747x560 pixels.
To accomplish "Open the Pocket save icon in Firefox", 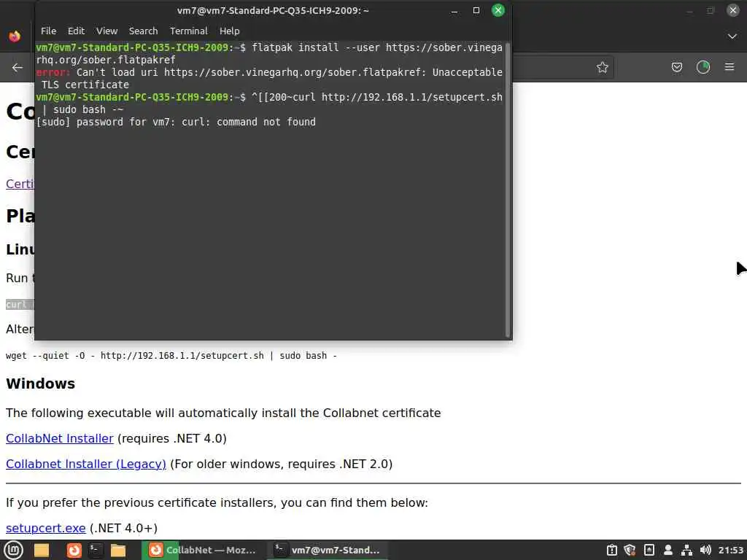I will (x=676, y=67).
